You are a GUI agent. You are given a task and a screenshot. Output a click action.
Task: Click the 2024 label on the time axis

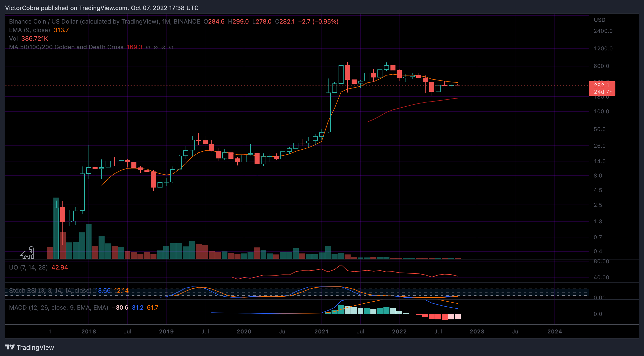[x=555, y=331]
